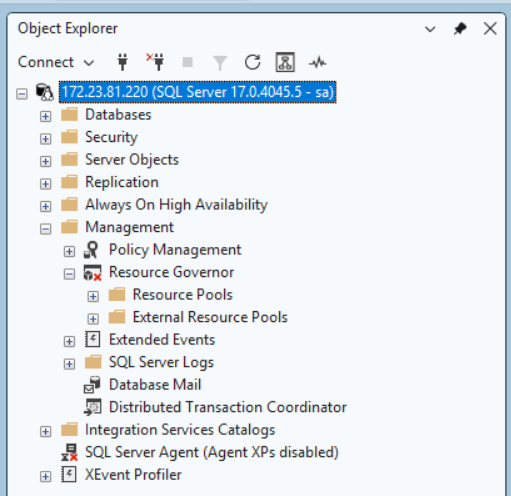This screenshot has height=496, width=511.
Task: Select the Security label
Action: (111, 137)
